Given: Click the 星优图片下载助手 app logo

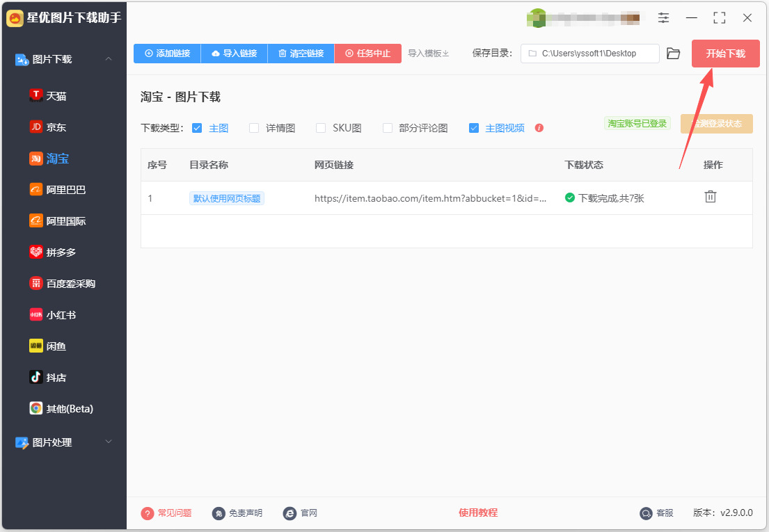Looking at the screenshot, I should 15,18.
